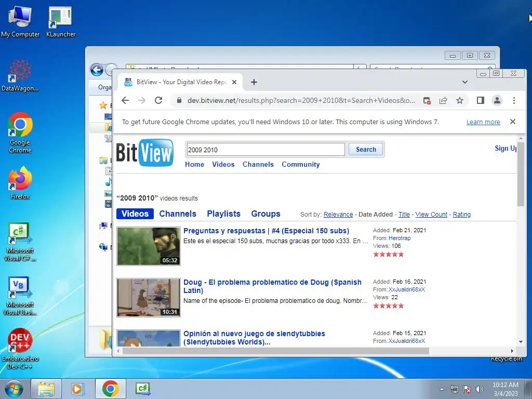Sort results by Rating

coord(462,215)
